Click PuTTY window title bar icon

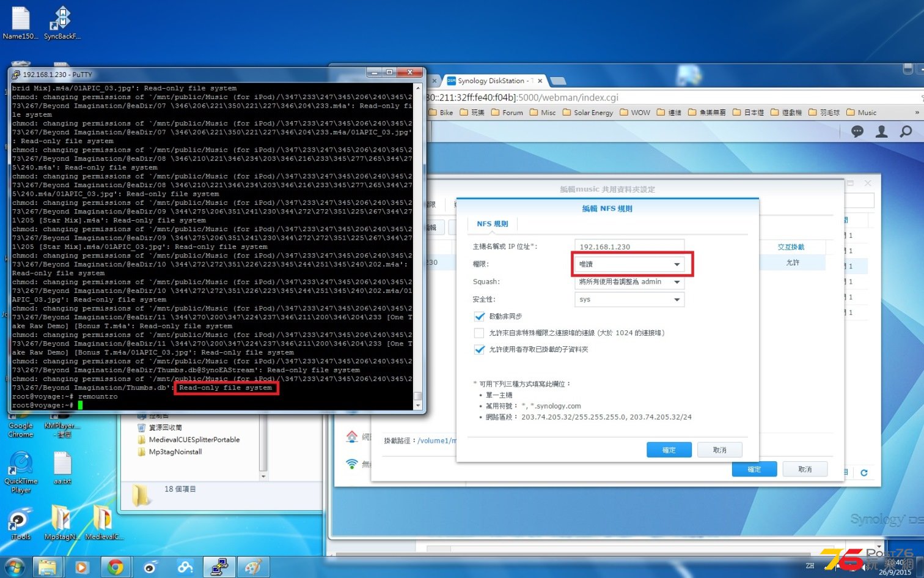coord(15,75)
